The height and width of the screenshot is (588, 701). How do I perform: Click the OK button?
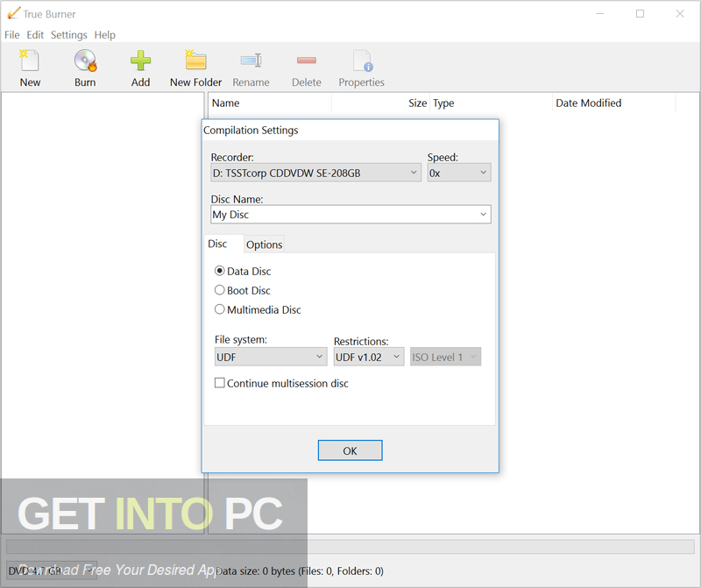click(350, 450)
